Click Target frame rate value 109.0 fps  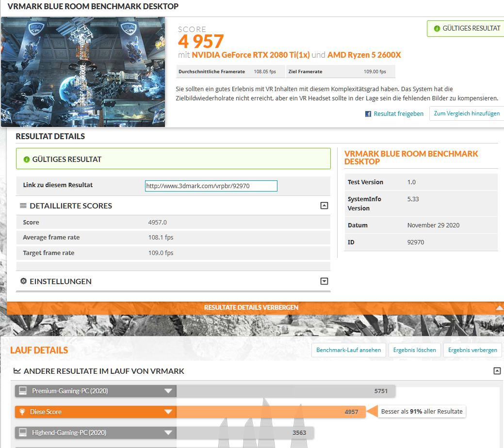[161, 253]
